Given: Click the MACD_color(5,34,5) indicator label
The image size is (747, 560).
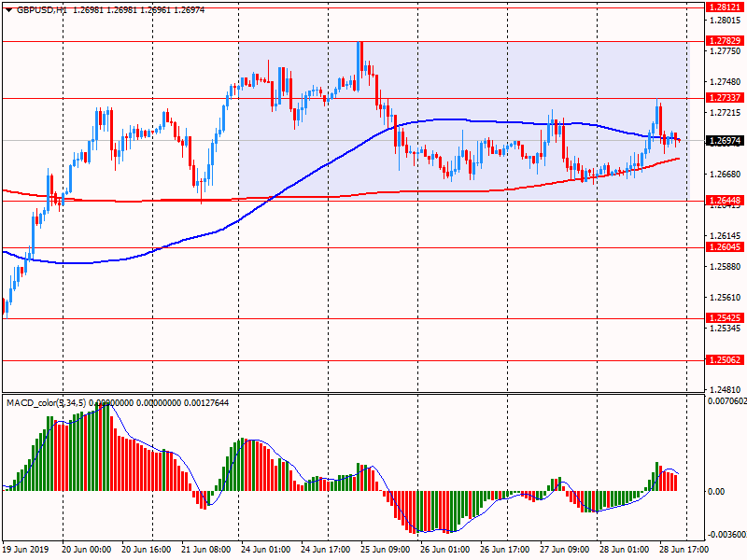Looking at the screenshot, I should point(46,403).
